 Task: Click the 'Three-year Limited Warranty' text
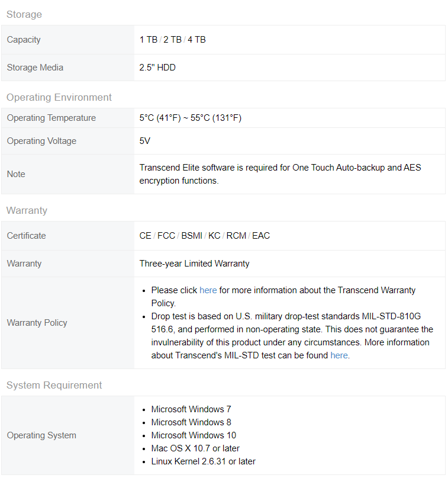tap(194, 264)
